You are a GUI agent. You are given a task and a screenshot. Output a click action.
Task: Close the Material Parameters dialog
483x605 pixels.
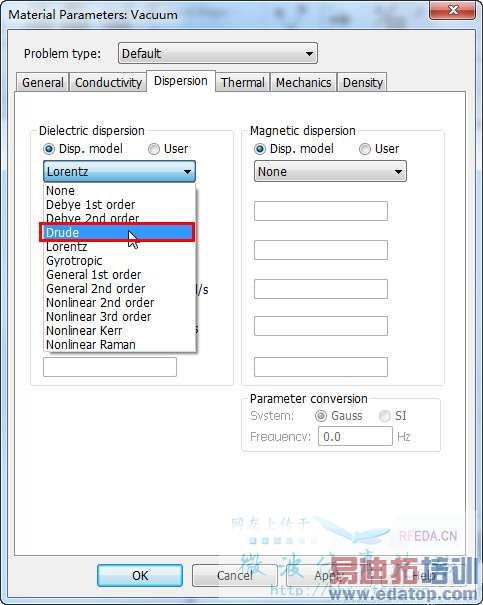[x=453, y=10]
